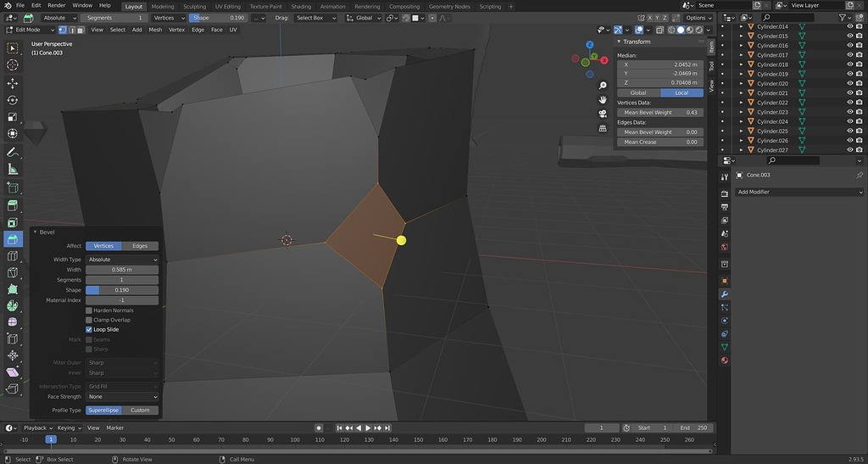Click the End frame field 250

click(695, 428)
